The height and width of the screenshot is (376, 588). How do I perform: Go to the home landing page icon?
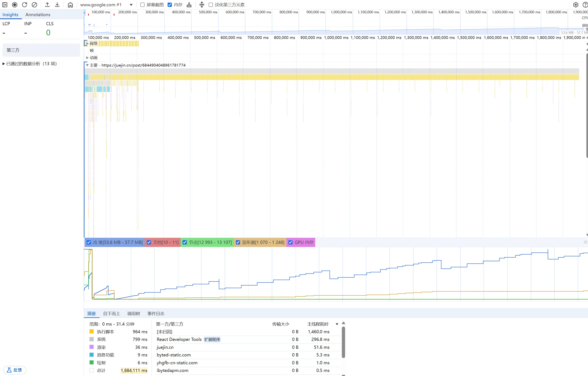click(x=70, y=5)
